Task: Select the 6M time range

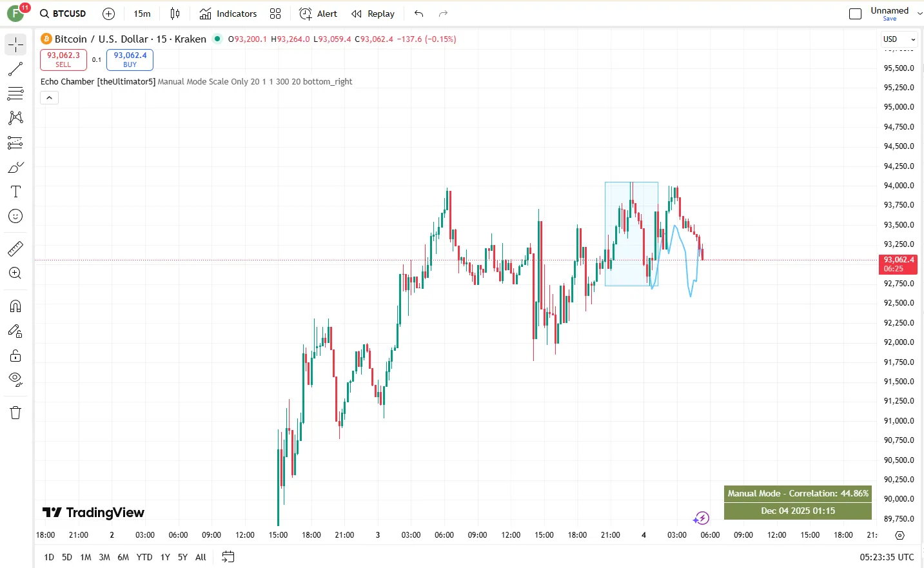Action: coord(123,557)
